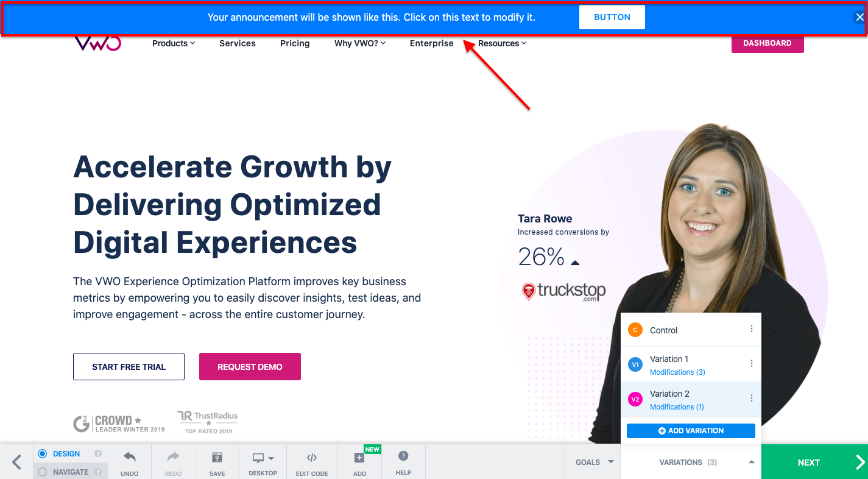This screenshot has height=479, width=868.
Task: Click the Add Variation button
Action: 691,431
